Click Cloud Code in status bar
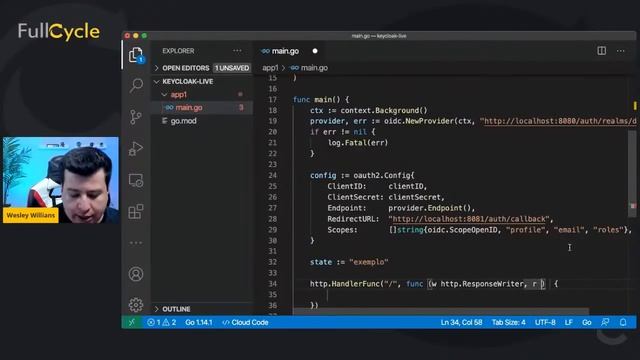The image size is (640, 360). click(x=245, y=322)
